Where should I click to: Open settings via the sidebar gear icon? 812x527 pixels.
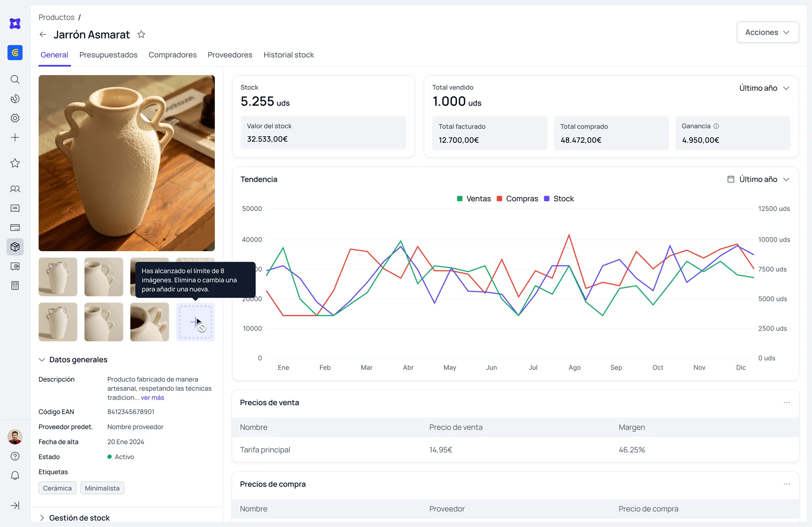(x=15, y=118)
